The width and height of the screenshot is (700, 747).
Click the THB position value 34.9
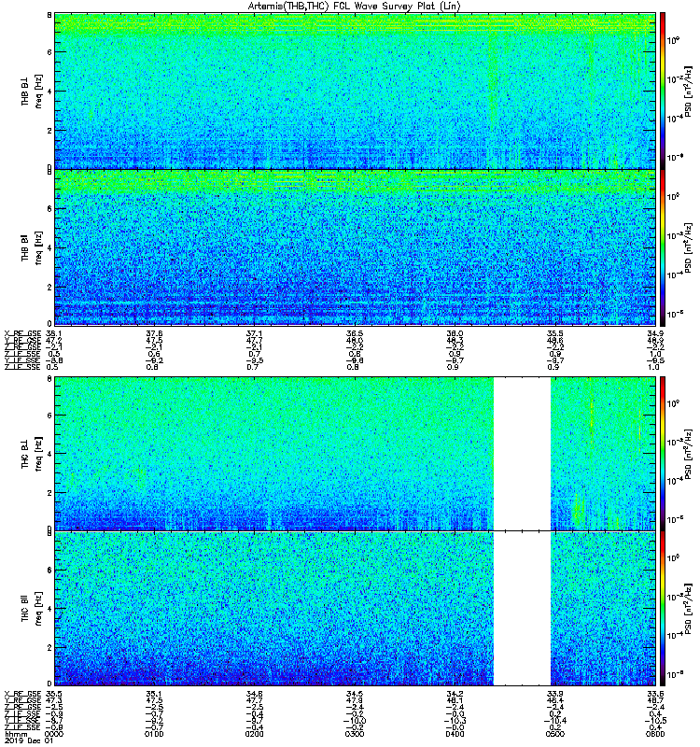pyautogui.click(x=655, y=334)
